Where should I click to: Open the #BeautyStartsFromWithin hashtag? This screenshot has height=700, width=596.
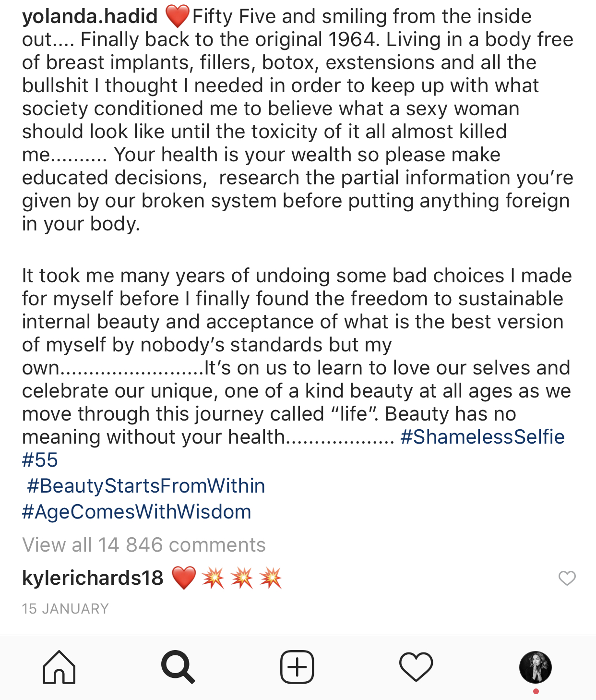146,486
